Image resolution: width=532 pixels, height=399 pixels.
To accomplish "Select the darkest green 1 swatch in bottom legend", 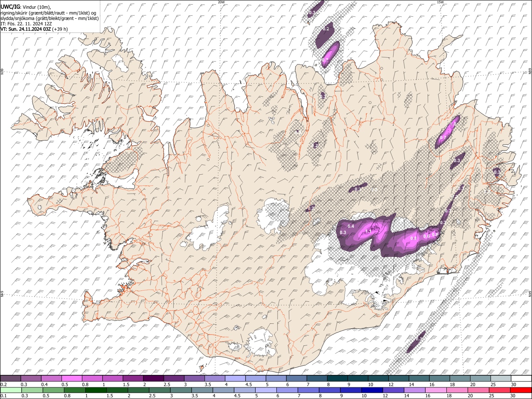I will tap(96, 390).
